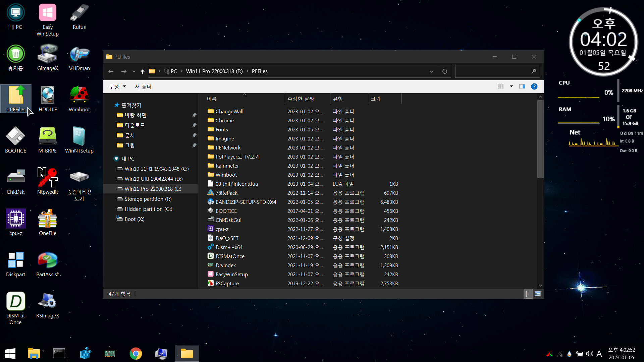The height and width of the screenshot is (362, 644).
Task: Click the OneFile desktop icon
Action: tap(47, 223)
